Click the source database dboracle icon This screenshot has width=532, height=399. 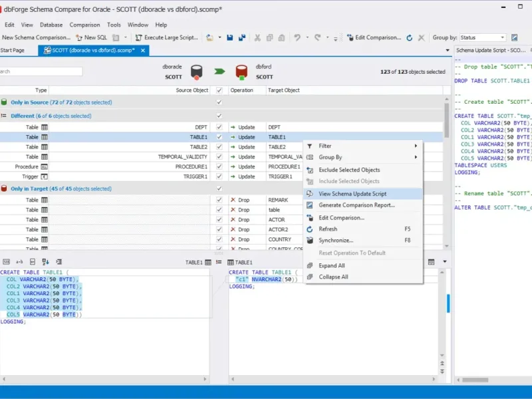click(x=196, y=71)
